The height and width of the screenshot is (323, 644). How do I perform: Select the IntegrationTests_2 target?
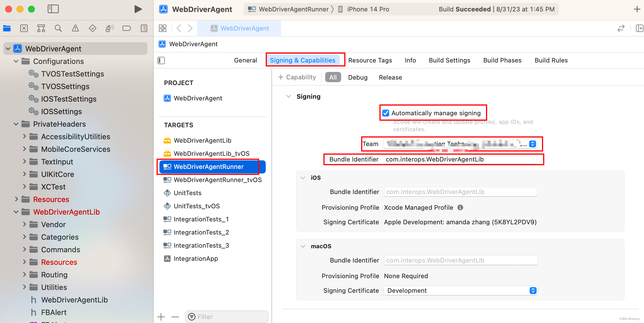tap(196, 232)
